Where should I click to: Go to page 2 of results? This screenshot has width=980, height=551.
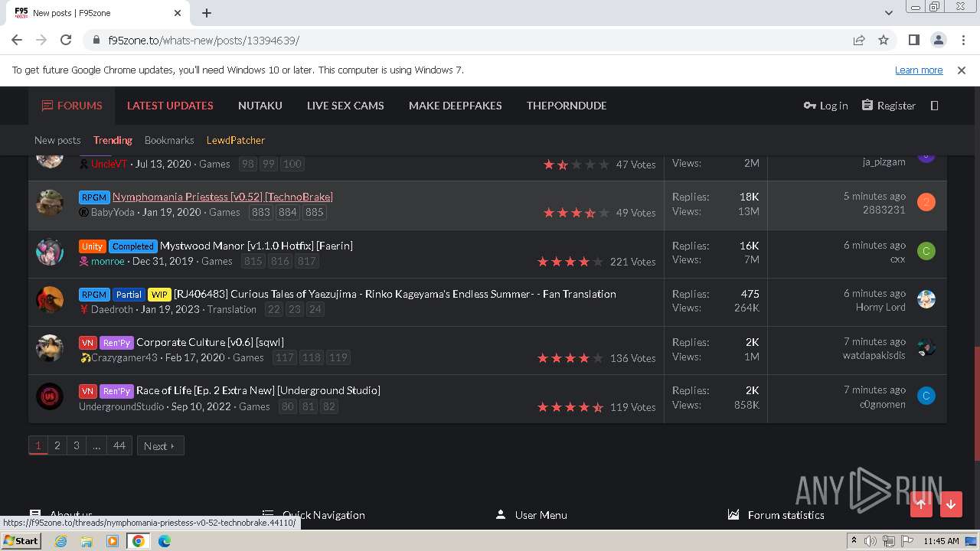(57, 445)
